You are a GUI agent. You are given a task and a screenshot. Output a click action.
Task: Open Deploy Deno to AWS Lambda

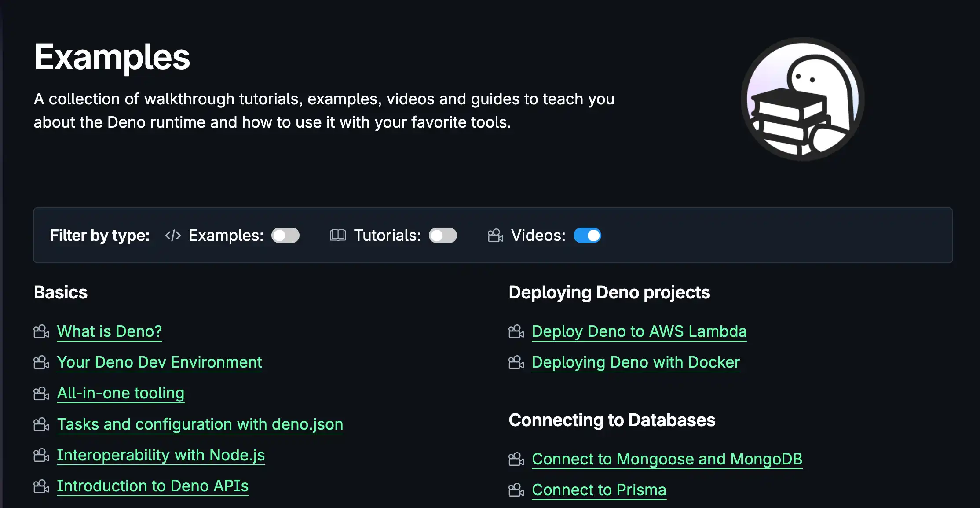pyautogui.click(x=639, y=331)
